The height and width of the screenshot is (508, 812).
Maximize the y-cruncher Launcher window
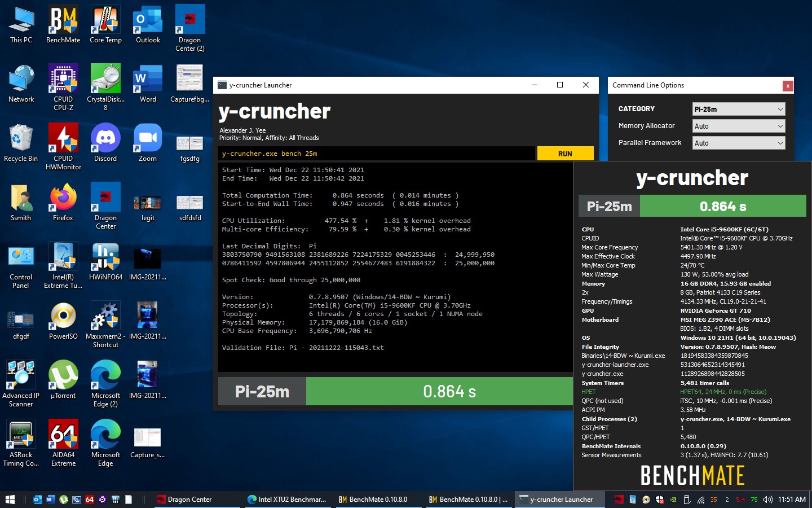point(560,85)
